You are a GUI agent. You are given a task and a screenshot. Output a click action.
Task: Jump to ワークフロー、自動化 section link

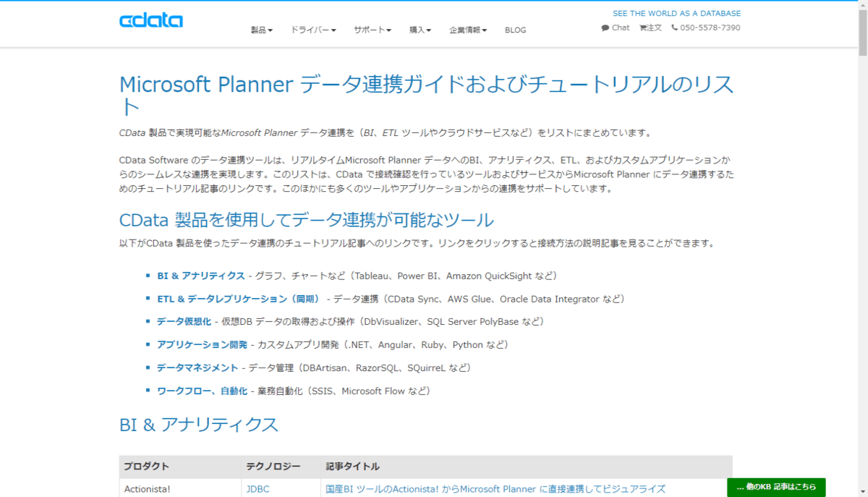[202, 391]
